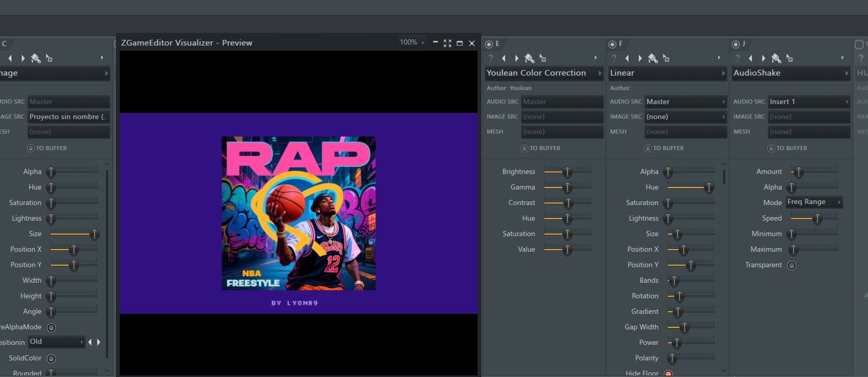Open AUDIO SRC Master dropdown in Linear
868x377 pixels.
(x=685, y=102)
